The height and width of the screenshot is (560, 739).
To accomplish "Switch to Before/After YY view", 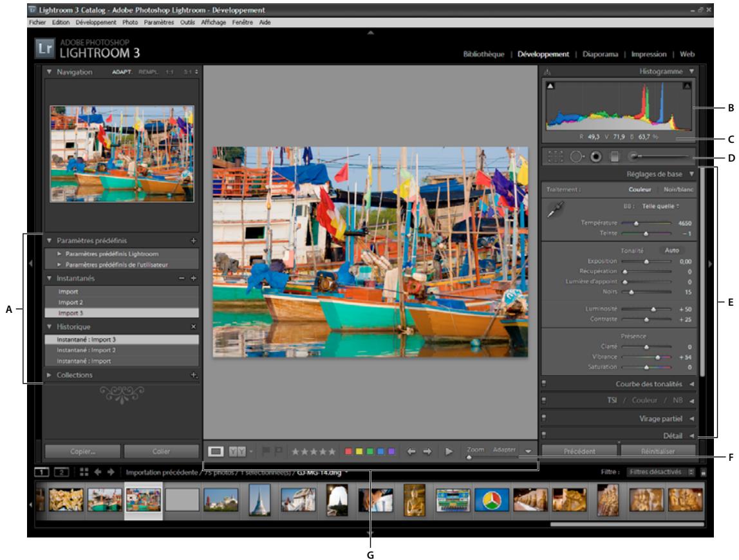I will click(237, 452).
